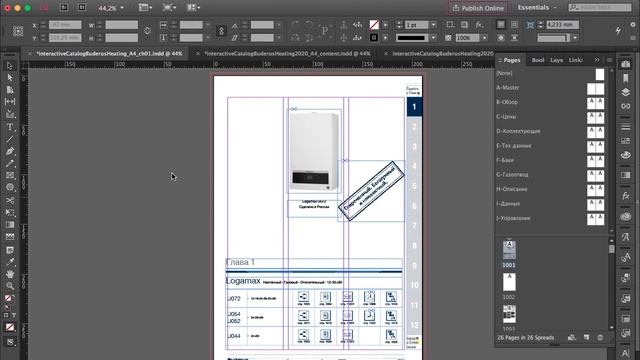This screenshot has width=640, height=360.
Task: Switch to the Links panel tab
Action: tap(576, 60)
